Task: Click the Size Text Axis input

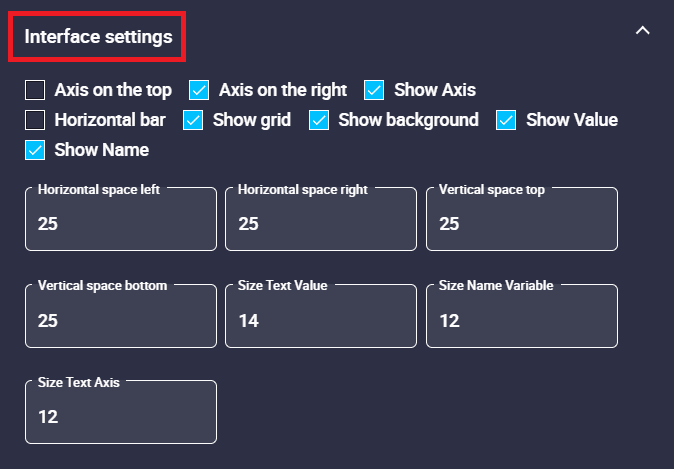Action: [x=121, y=416]
